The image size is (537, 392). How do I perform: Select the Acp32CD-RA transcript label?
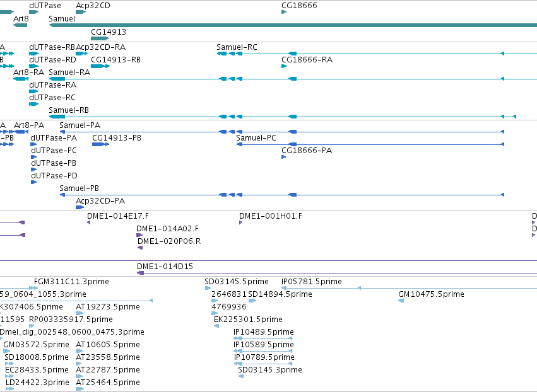click(101, 47)
